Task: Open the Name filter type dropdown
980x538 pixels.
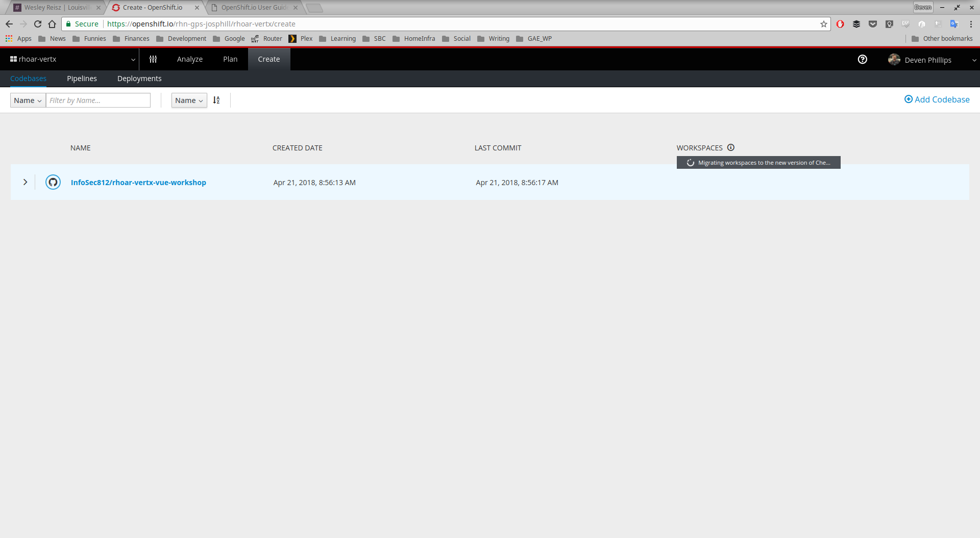Action: pyautogui.click(x=28, y=100)
